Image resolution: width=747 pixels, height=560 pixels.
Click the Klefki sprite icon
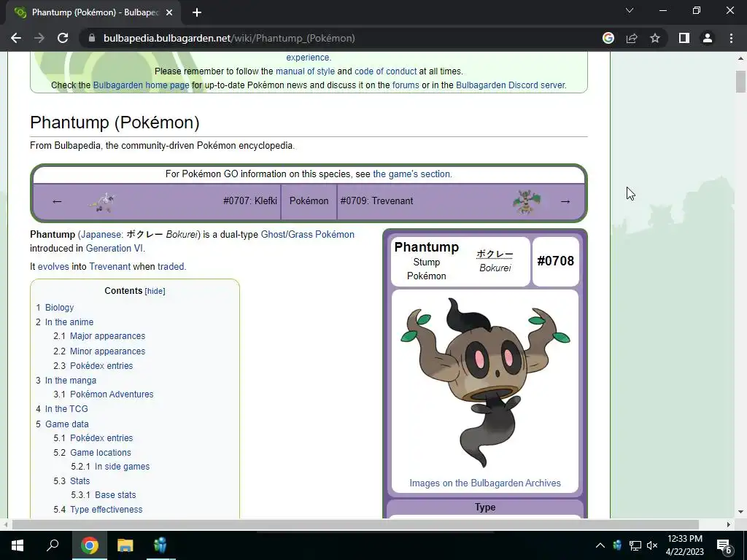coord(102,203)
